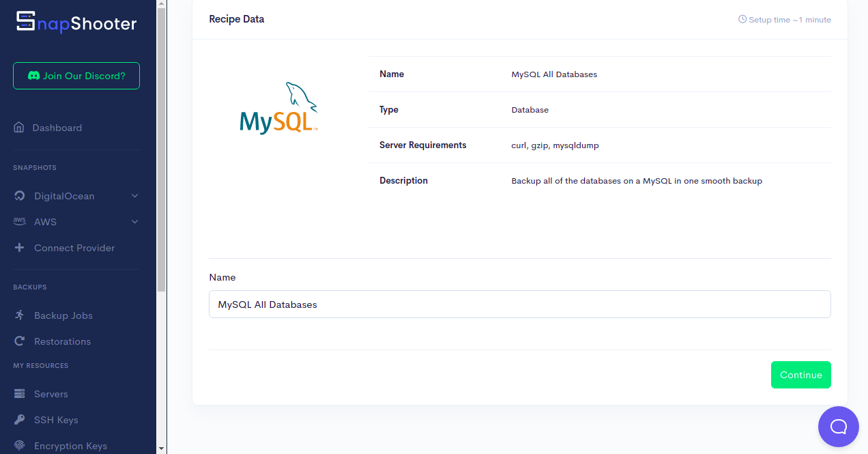
Task: Open the Encryption Keys page
Action: (x=70, y=446)
